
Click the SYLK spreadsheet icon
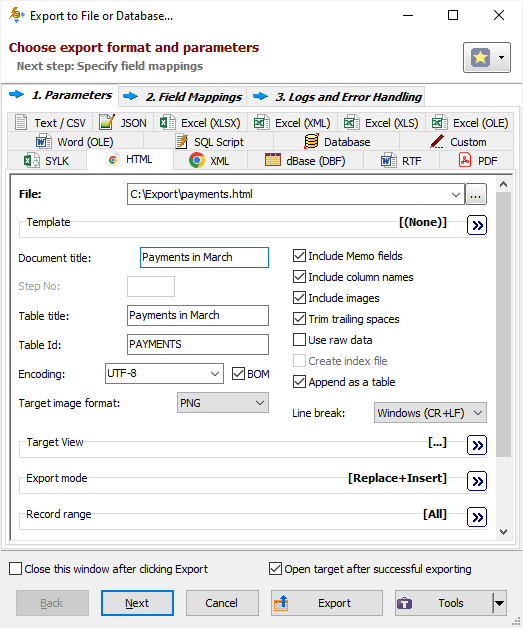[x=32, y=161]
